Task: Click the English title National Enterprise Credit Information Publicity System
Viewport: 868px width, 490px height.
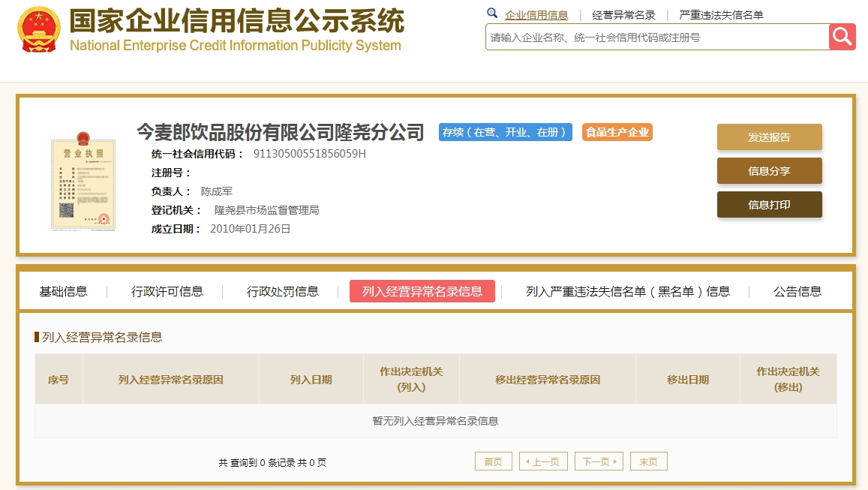Action: tap(236, 46)
